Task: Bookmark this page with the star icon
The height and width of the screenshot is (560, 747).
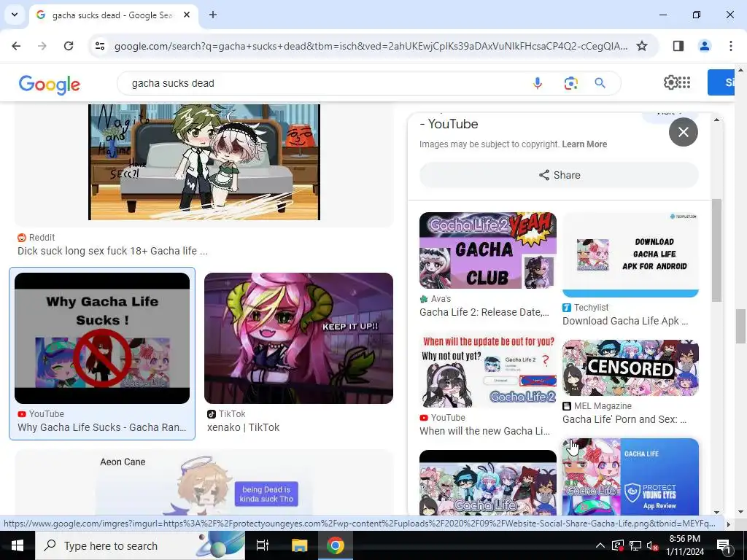Action: click(x=642, y=46)
